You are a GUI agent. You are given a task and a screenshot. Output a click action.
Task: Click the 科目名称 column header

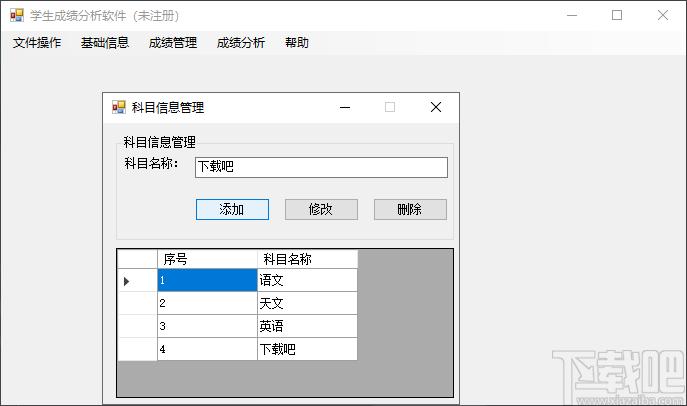(x=308, y=259)
